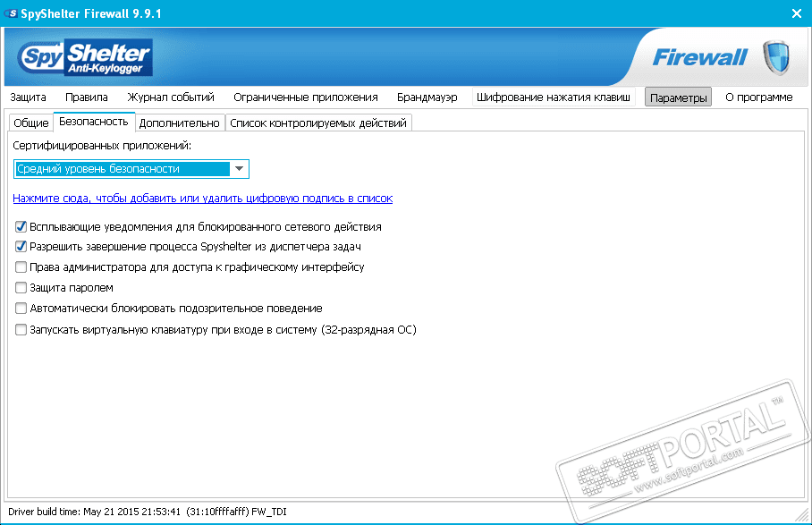This screenshot has width=812, height=525.
Task: Select the Параметры tab
Action: (x=678, y=97)
